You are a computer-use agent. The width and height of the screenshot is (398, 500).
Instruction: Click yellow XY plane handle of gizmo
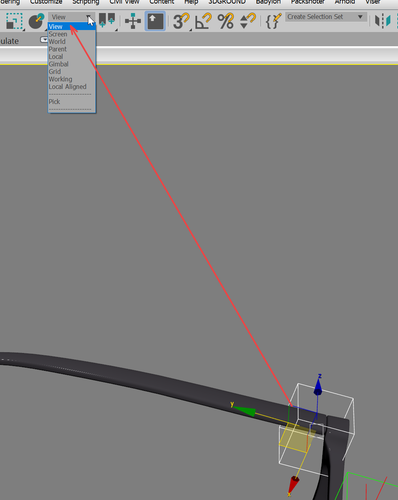click(x=296, y=437)
